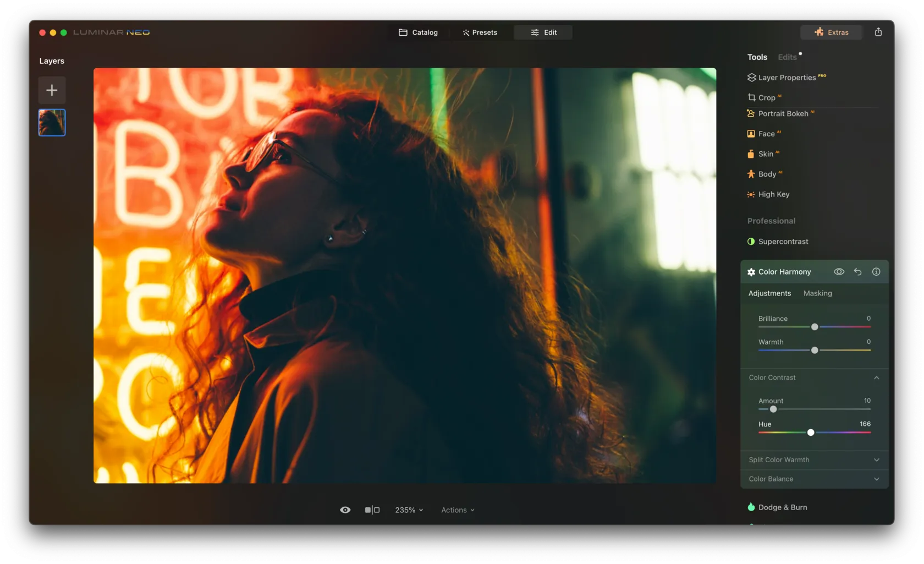The width and height of the screenshot is (924, 564).
Task: Click the Hue slider handle
Action: [810, 432]
